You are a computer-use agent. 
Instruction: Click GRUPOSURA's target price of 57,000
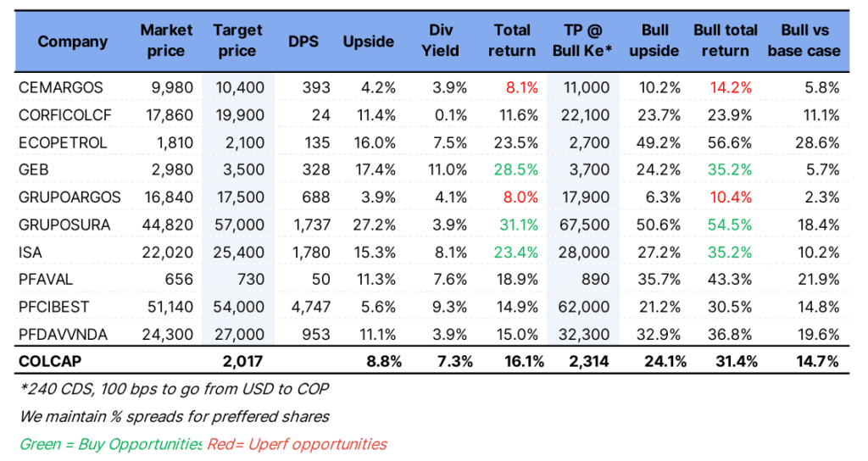pos(242,225)
